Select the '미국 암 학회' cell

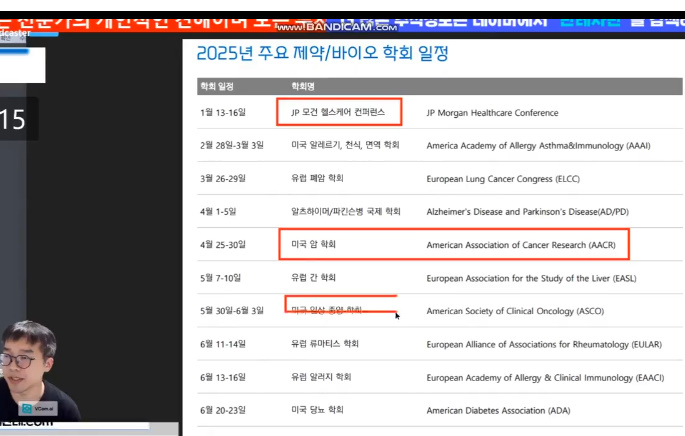click(x=313, y=244)
